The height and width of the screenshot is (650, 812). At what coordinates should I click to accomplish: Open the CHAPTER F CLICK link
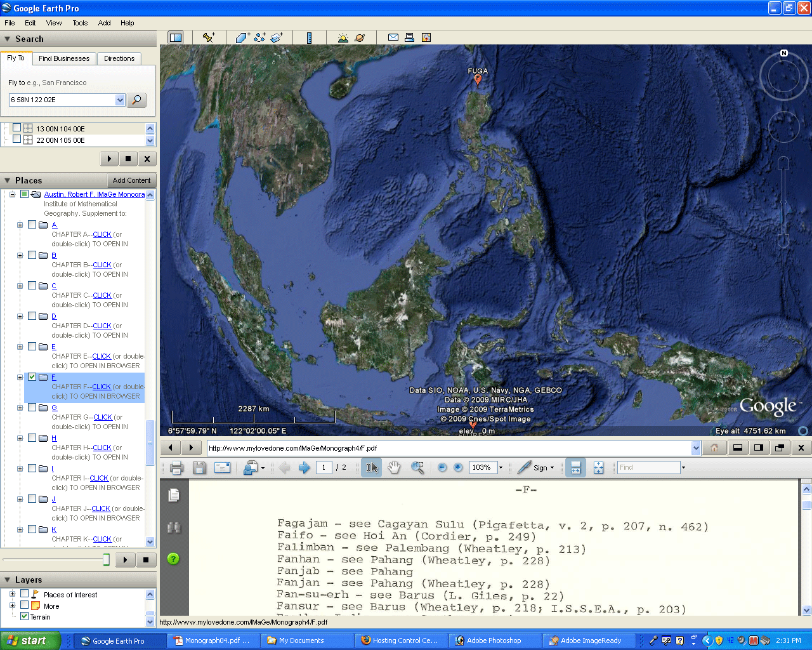click(x=101, y=387)
